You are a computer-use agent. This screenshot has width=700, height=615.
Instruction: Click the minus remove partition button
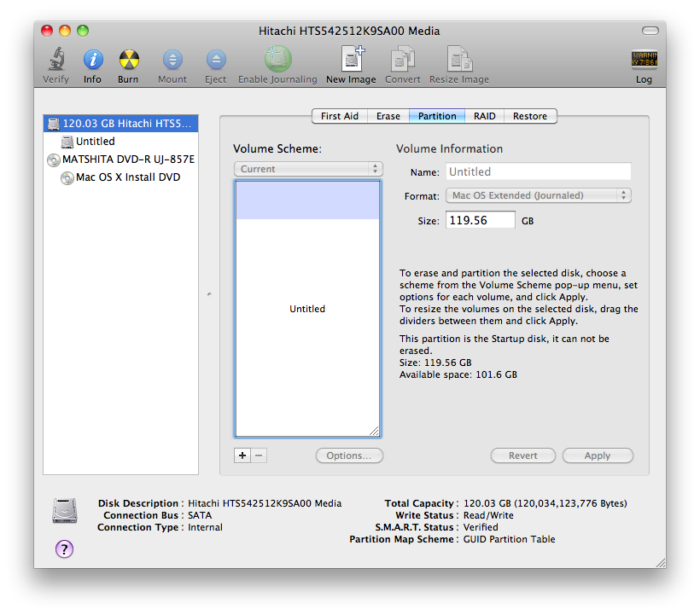259,455
